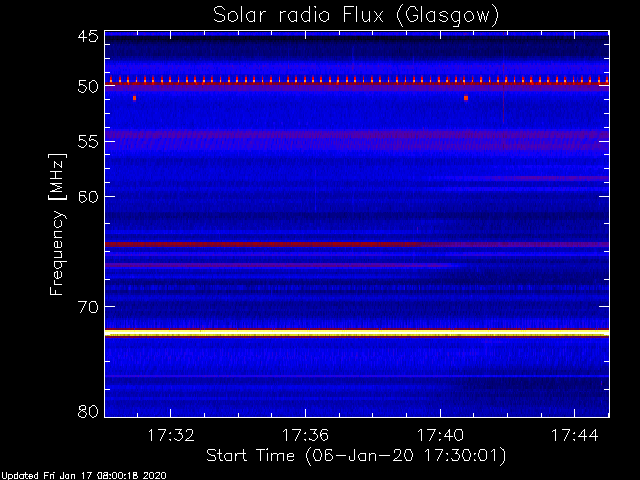Click the 'Updated Fri Jan 17' timestamp text
The height and width of the screenshot is (480, 640).
tap(83, 476)
